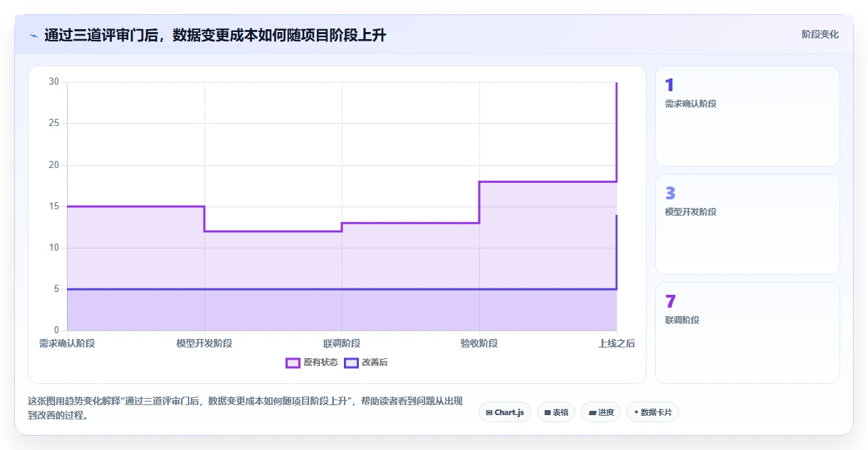This screenshot has width=868, height=450.
Task: Click the Chart.js tag icon
Action: (x=489, y=412)
